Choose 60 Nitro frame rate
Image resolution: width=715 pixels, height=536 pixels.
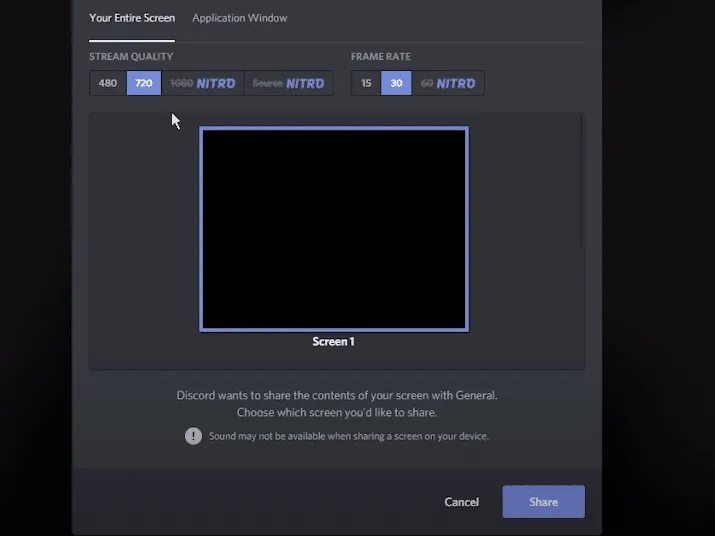(448, 83)
